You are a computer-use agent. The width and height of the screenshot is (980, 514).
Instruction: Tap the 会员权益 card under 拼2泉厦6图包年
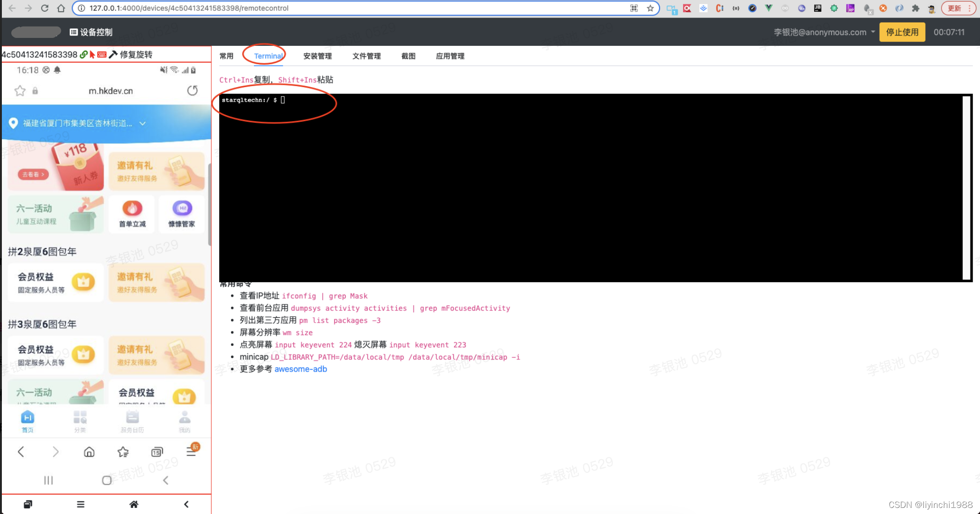tap(56, 282)
